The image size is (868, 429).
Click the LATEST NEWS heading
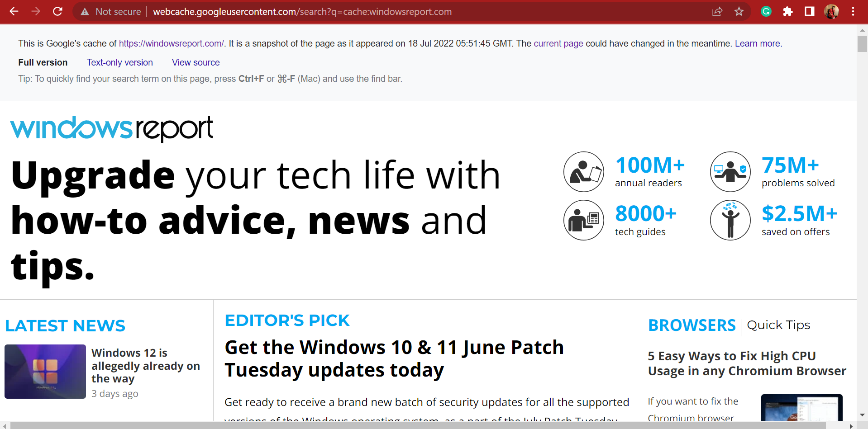click(65, 325)
